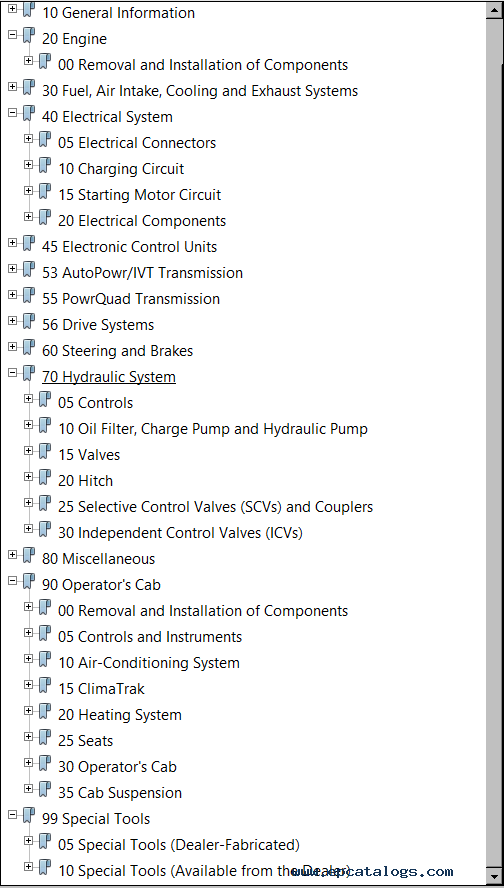This screenshot has width=504, height=888.
Task: Expand the 20 Hitch subsection
Action: point(29,477)
